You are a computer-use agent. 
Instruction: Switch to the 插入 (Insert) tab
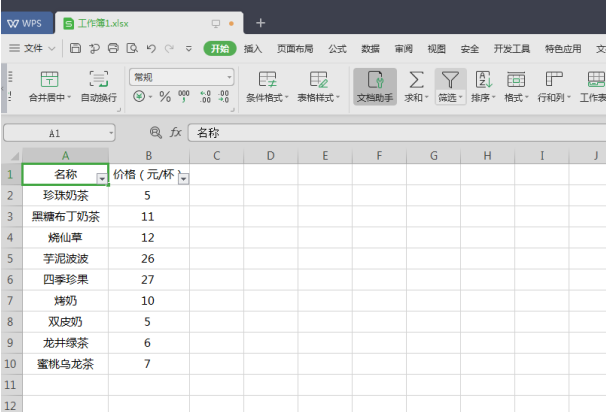point(253,49)
